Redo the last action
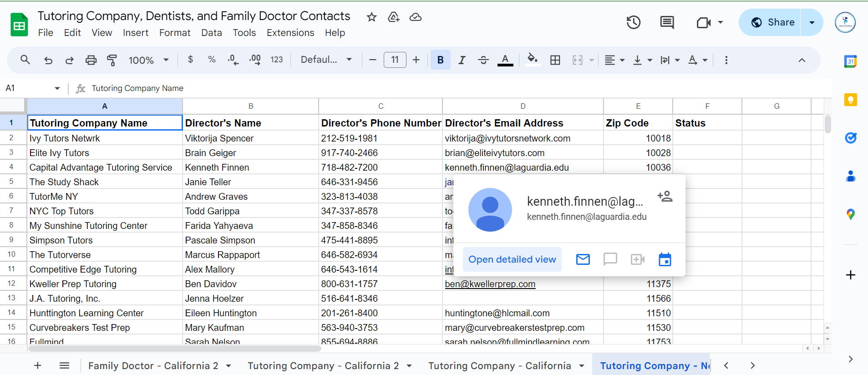Image resolution: width=868 pixels, height=375 pixels. click(x=70, y=60)
